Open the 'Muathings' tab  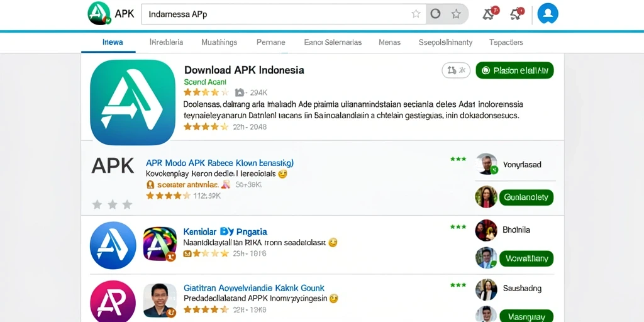(x=219, y=42)
